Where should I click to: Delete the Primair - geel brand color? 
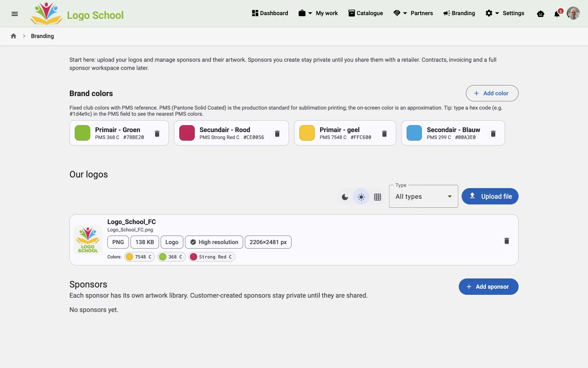(x=384, y=133)
